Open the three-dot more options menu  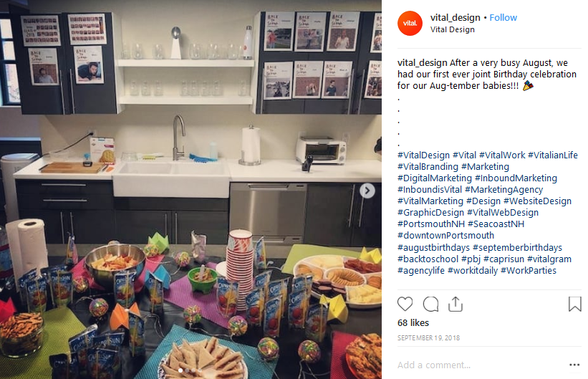[574, 365]
